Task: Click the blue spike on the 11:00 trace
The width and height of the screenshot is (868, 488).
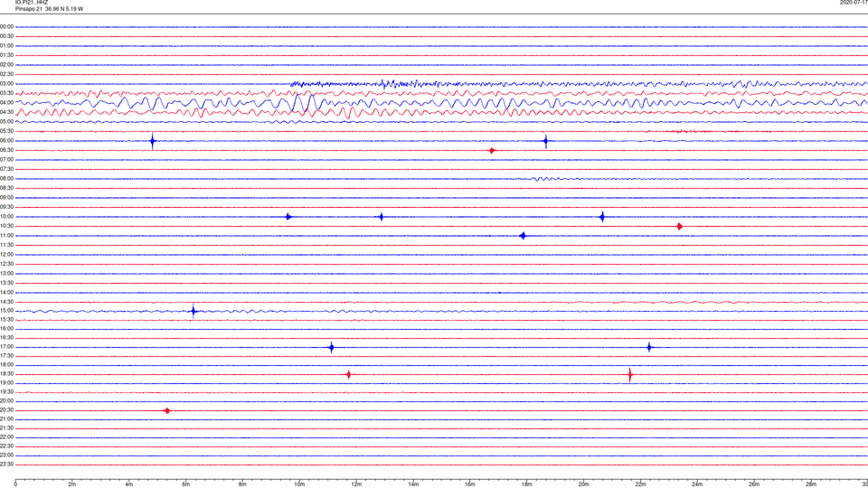Action: pos(523,236)
